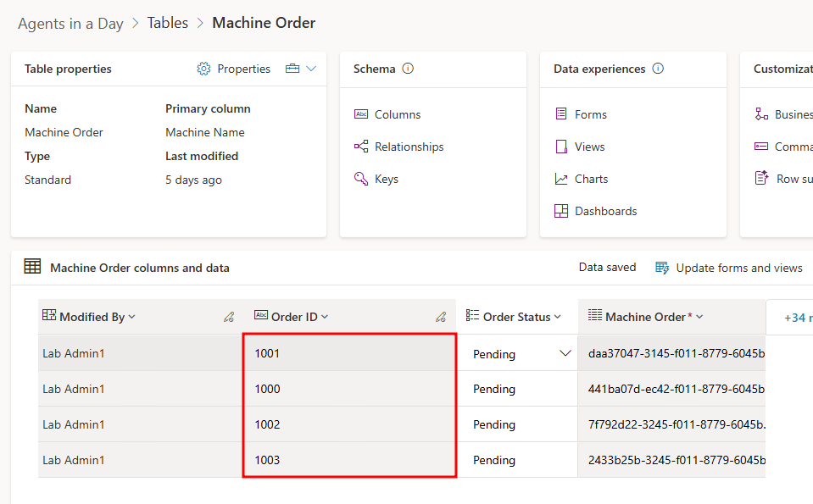
Task: Open the Order Status column menu
Action: coord(557,318)
